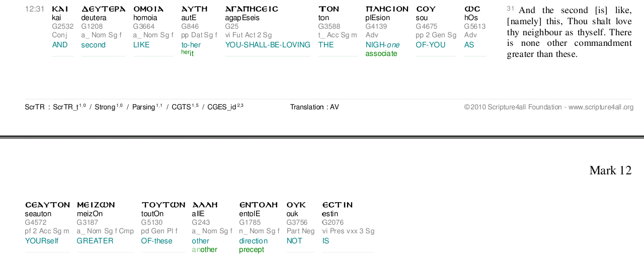Click the Parsing label in the footer
The image size is (644, 257).
coord(144,107)
